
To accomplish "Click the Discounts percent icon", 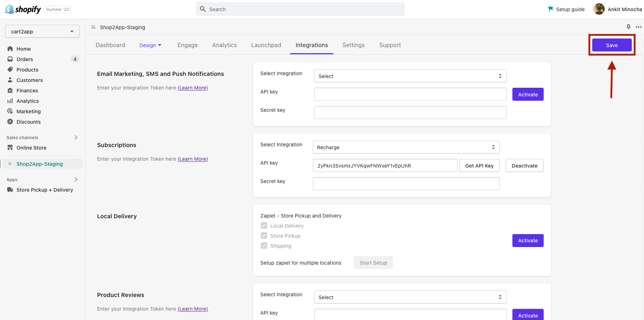I will click(x=10, y=122).
